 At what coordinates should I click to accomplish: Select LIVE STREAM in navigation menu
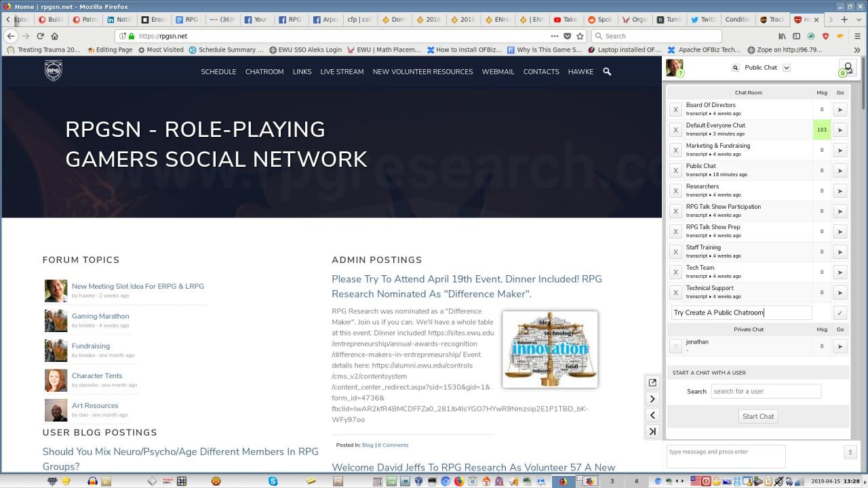tap(342, 71)
